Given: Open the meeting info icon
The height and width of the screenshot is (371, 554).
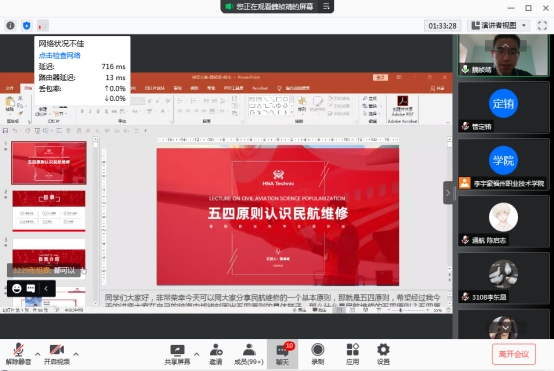Looking at the screenshot, I should coord(10,25).
